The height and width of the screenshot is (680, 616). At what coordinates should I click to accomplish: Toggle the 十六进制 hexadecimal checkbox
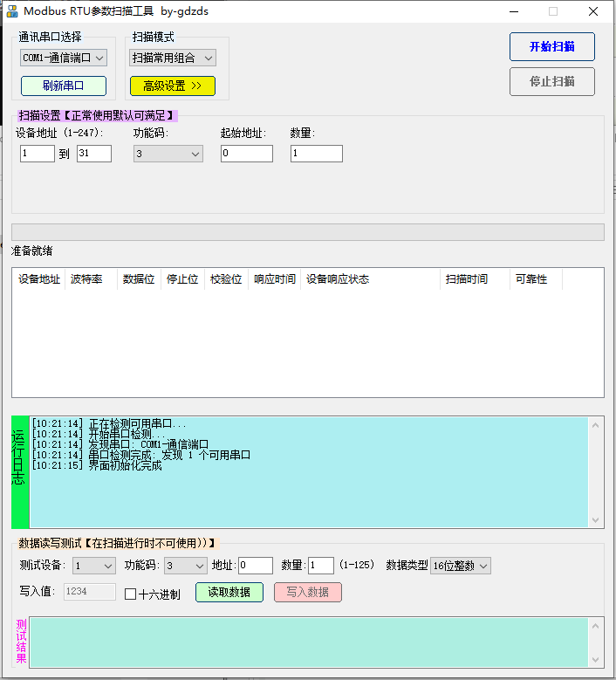pyautogui.click(x=131, y=594)
